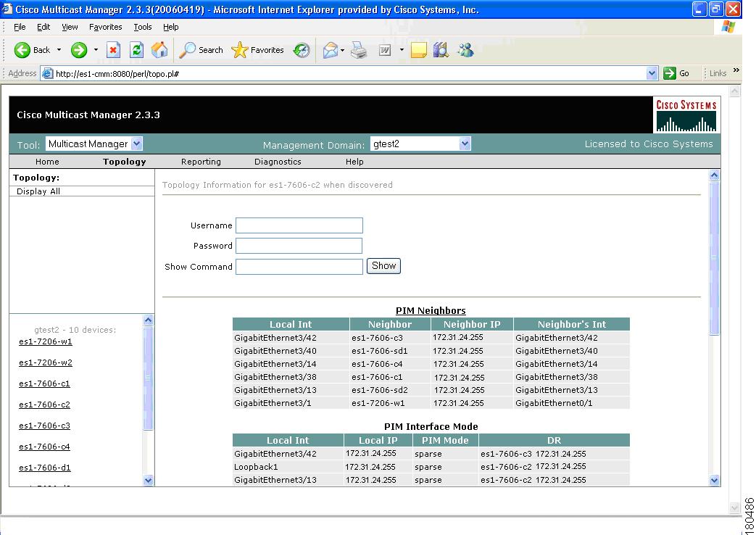Click the Show Command input field

(299, 267)
